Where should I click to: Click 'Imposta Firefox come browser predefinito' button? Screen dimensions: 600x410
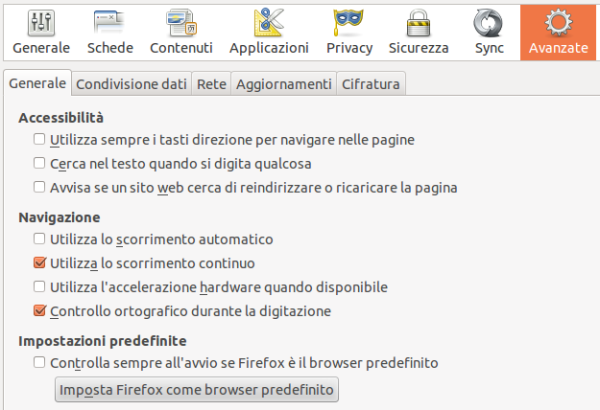pyautogui.click(x=196, y=389)
